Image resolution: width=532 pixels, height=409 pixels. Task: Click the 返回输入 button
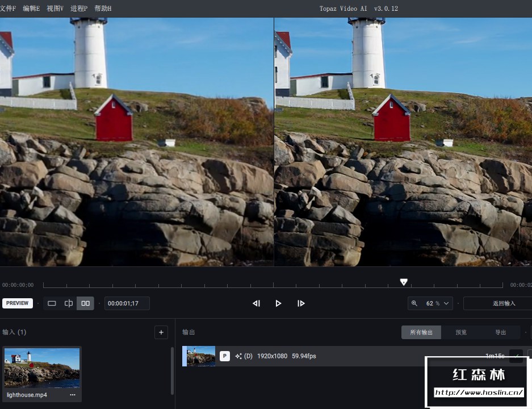click(x=504, y=303)
